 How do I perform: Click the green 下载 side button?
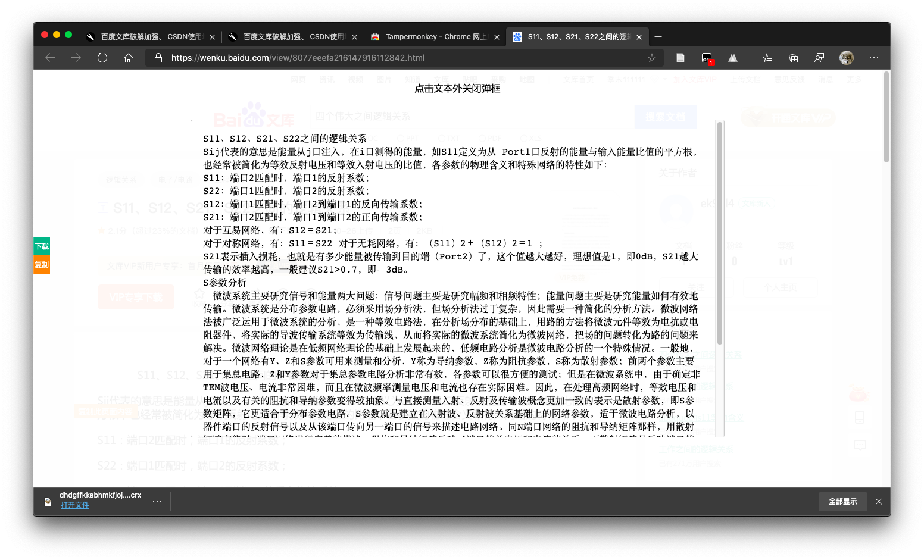[x=42, y=246]
